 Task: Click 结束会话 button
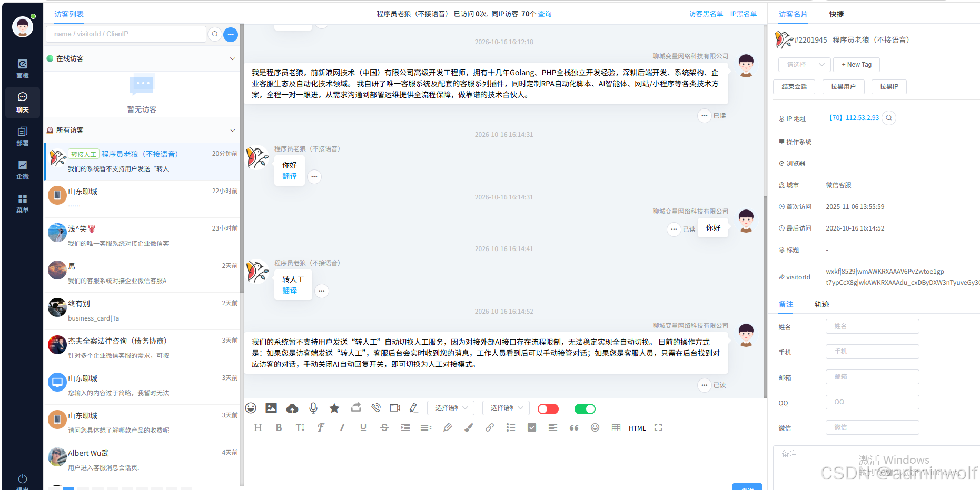click(x=794, y=87)
